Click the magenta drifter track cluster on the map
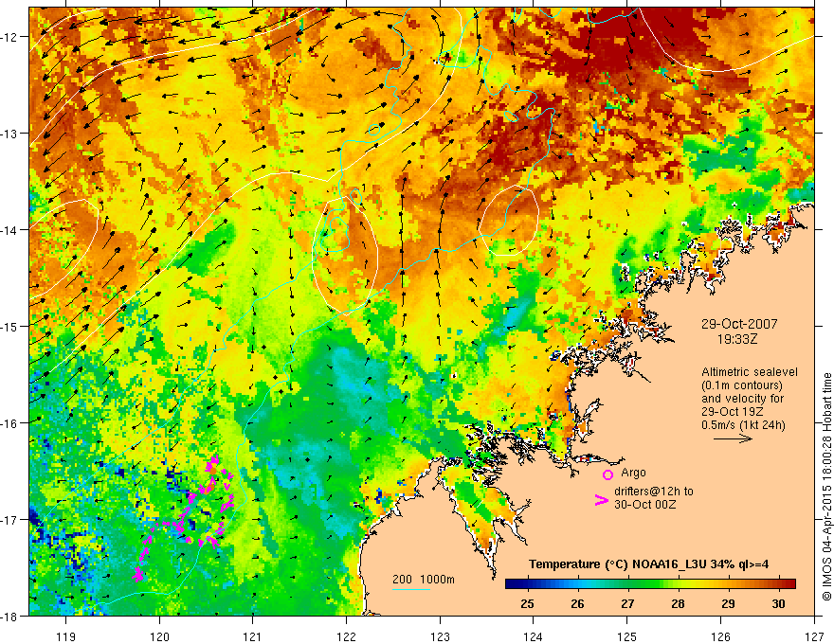 pyautogui.click(x=185, y=518)
